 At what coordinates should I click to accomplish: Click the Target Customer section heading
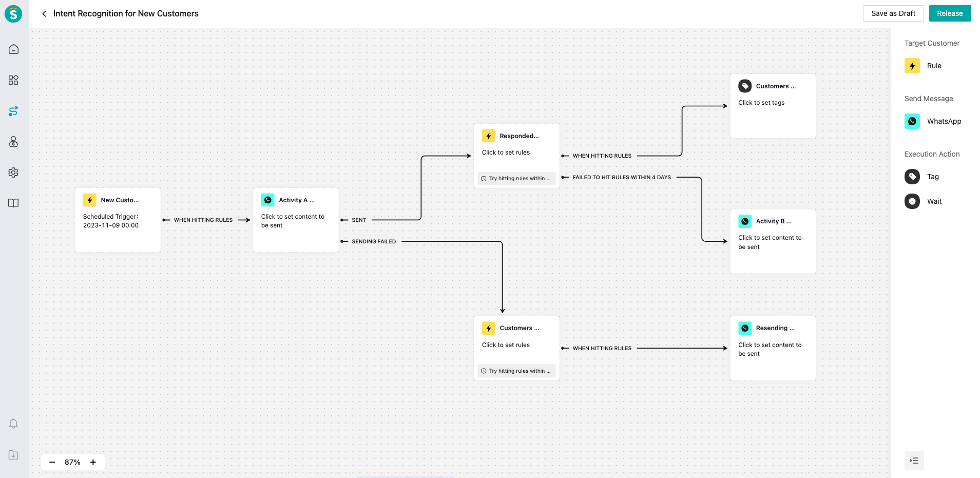(x=932, y=43)
